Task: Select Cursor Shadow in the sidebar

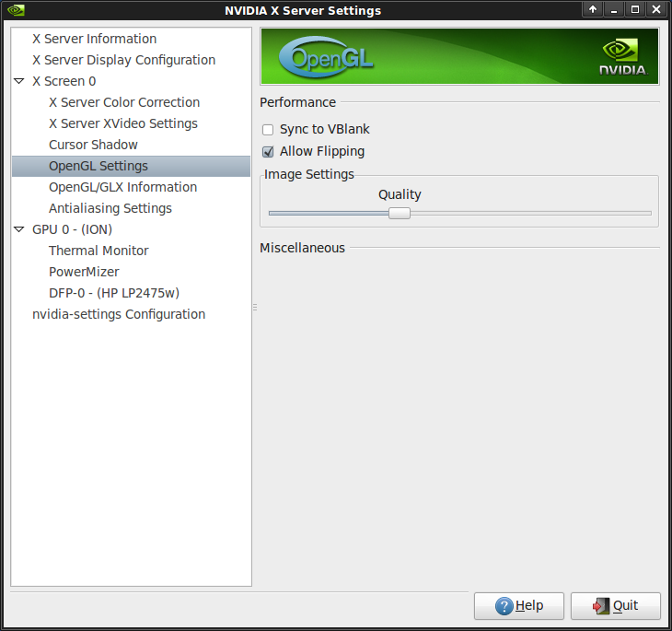Action: pos(93,145)
